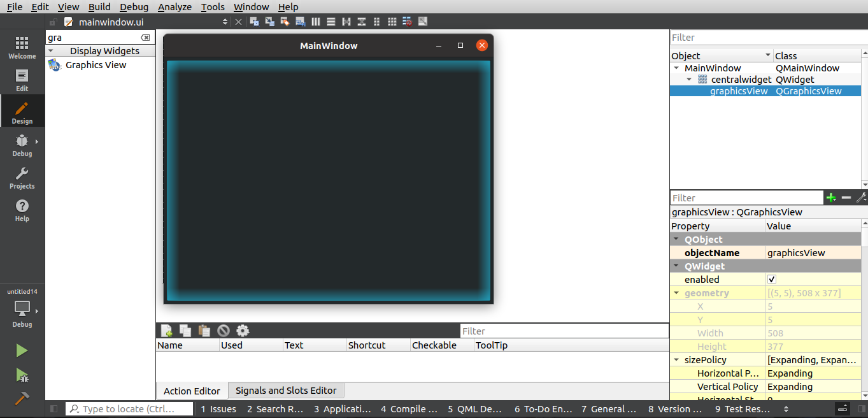This screenshot has height=418, width=868.
Task: Open property editor wrench configure icon
Action: (862, 198)
